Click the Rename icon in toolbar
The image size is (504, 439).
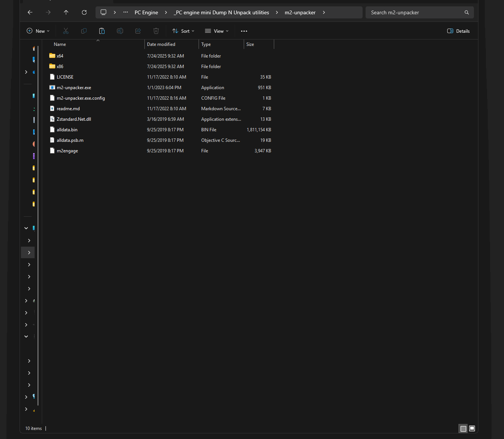click(x=120, y=31)
